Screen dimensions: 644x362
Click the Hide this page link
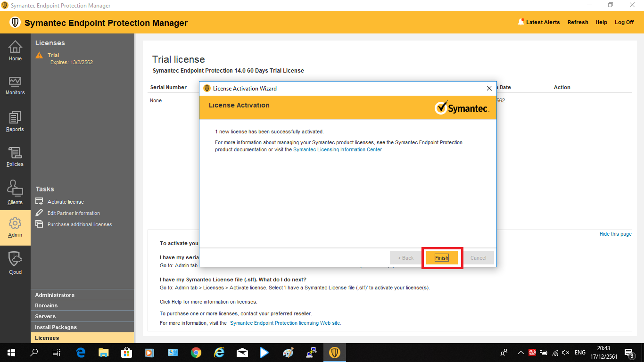pos(615,234)
